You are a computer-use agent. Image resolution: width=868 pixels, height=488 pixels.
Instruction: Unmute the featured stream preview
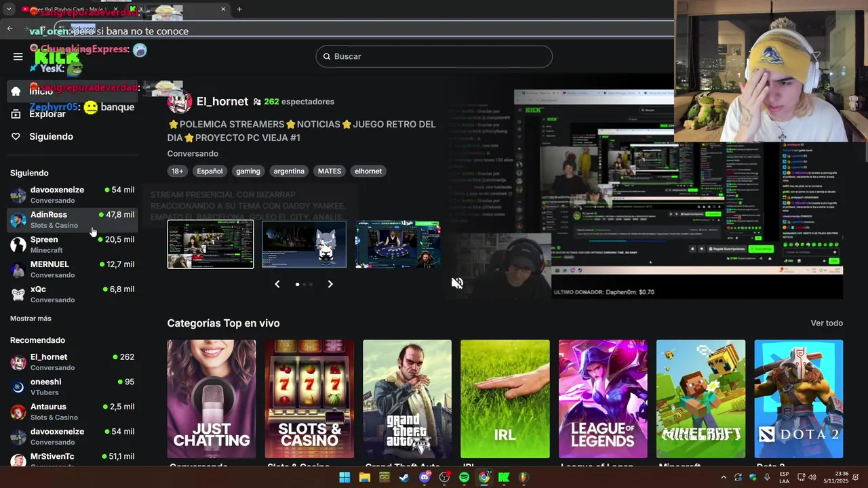pos(458,283)
